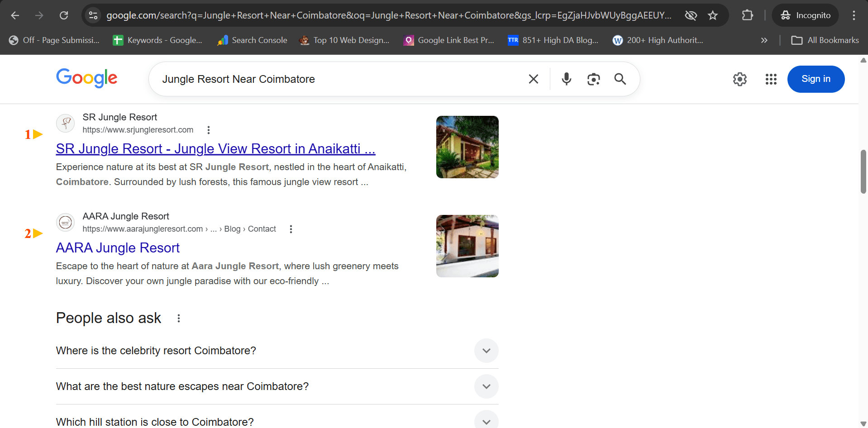This screenshot has height=428, width=868.
Task: Expand 'What are the best nature escapes near Coimbatore?'
Action: (x=277, y=386)
